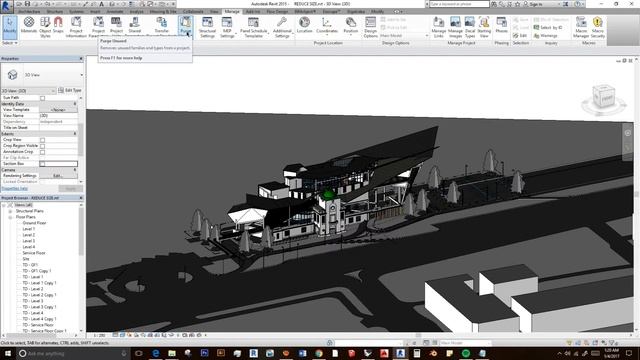Switch to the Annotate ribbon tab
Viewport: 640px width, 360px height.
115,11
